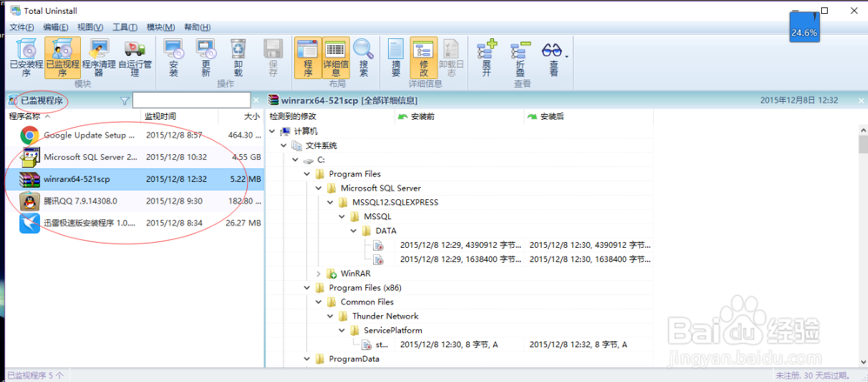This screenshot has width=868, height=382.
Task: Select the Thunder Network folder
Action: pos(385,316)
